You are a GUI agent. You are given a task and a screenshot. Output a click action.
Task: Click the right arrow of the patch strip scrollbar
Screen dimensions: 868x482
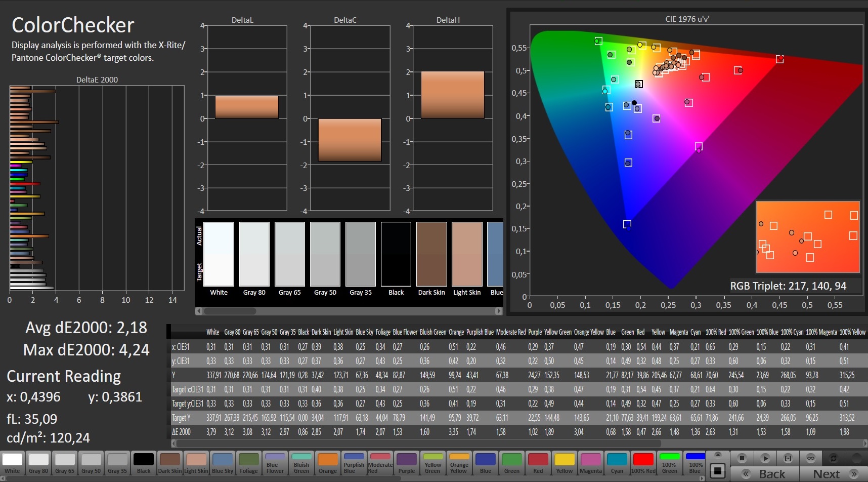702,478
